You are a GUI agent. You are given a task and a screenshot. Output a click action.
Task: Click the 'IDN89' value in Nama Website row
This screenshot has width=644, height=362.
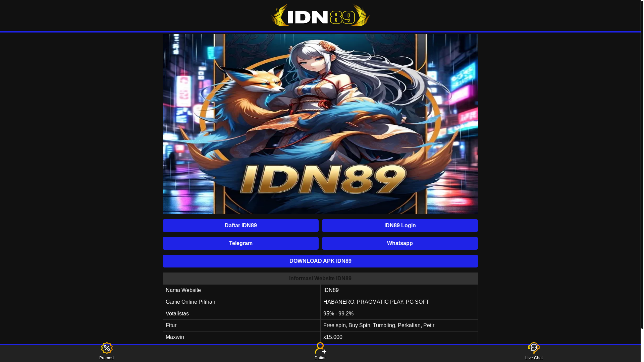coord(399,290)
